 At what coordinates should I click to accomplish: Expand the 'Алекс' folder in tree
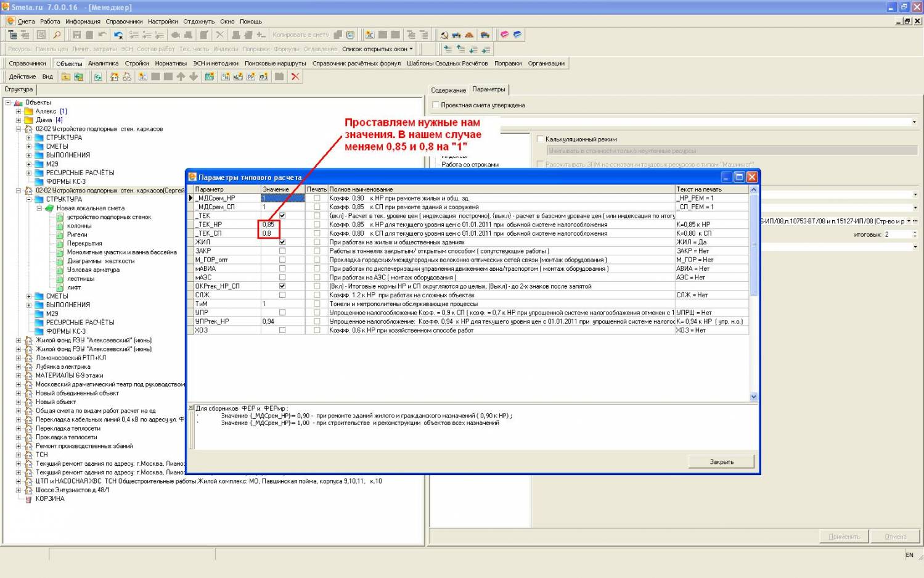[18, 112]
